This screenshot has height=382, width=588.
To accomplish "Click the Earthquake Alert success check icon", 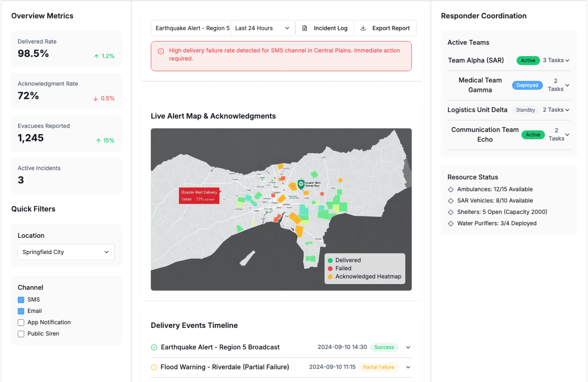I will point(154,347).
